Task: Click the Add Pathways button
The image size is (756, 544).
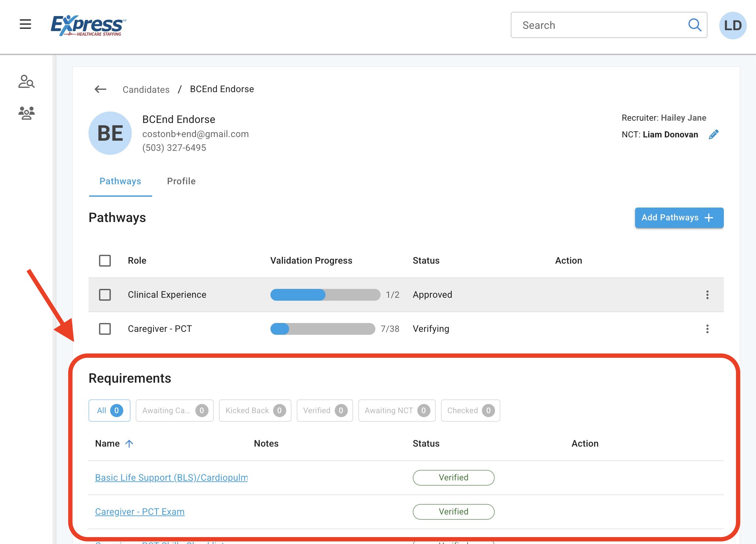Action: pos(679,218)
